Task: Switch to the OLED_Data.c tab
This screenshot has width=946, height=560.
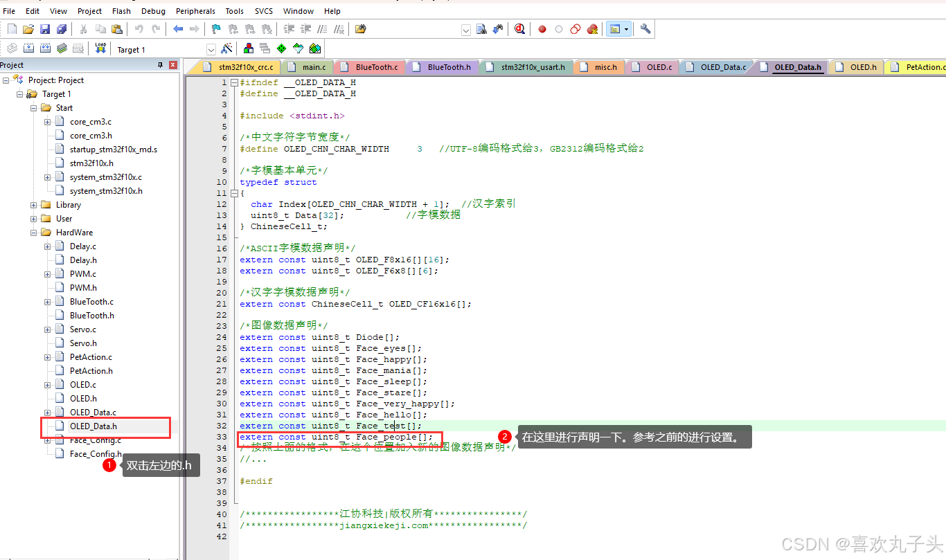Action: coord(717,67)
